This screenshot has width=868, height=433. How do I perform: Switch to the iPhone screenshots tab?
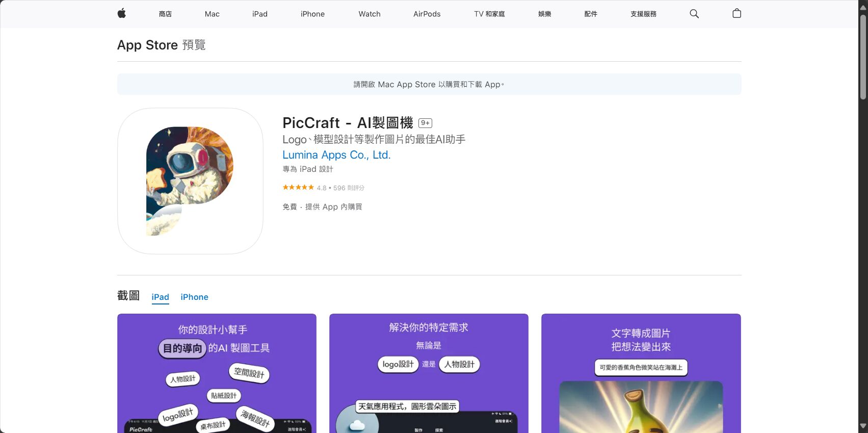[x=194, y=297]
